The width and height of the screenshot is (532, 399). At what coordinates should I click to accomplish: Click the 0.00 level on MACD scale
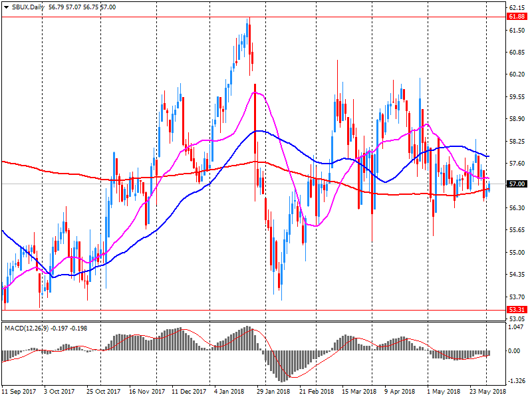coord(515,351)
